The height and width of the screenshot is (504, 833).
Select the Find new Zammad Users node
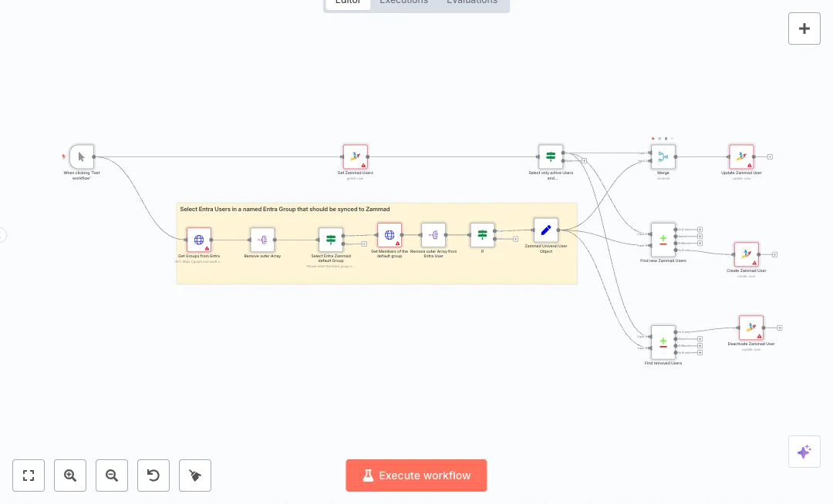663,240
